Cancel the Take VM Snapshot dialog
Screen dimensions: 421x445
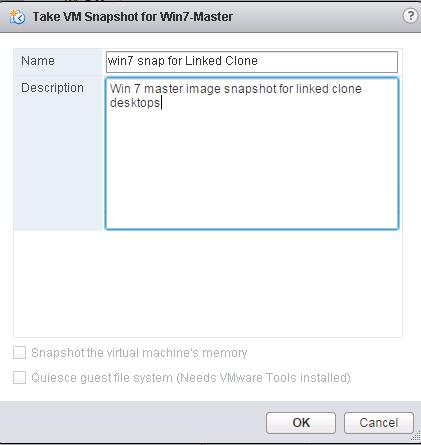379,423
